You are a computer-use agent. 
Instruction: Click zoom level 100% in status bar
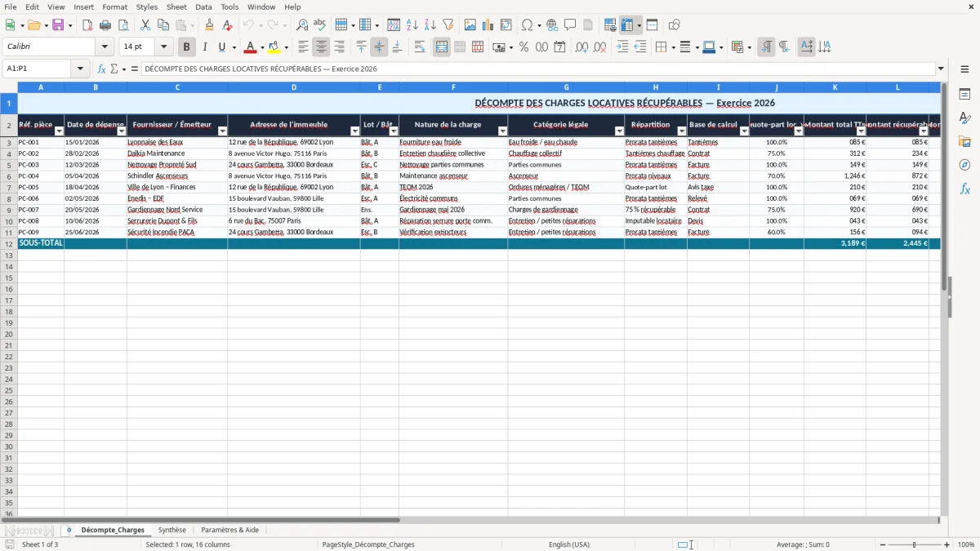click(966, 544)
